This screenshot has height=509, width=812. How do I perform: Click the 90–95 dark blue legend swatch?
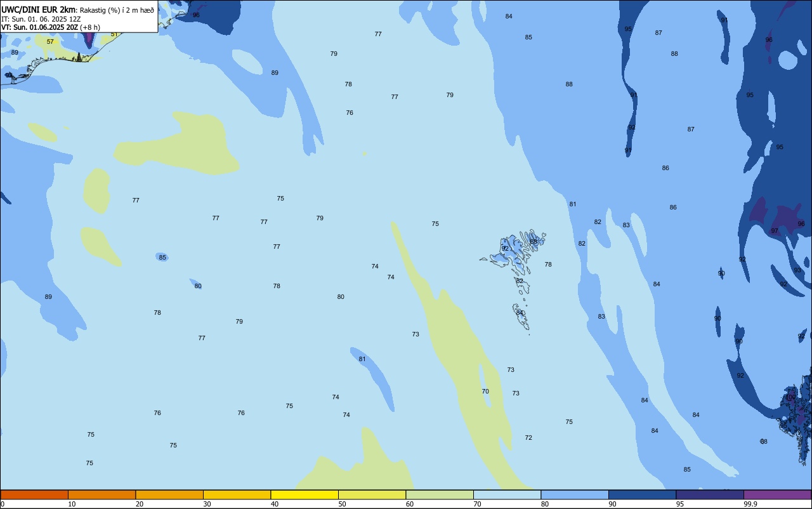point(642,494)
